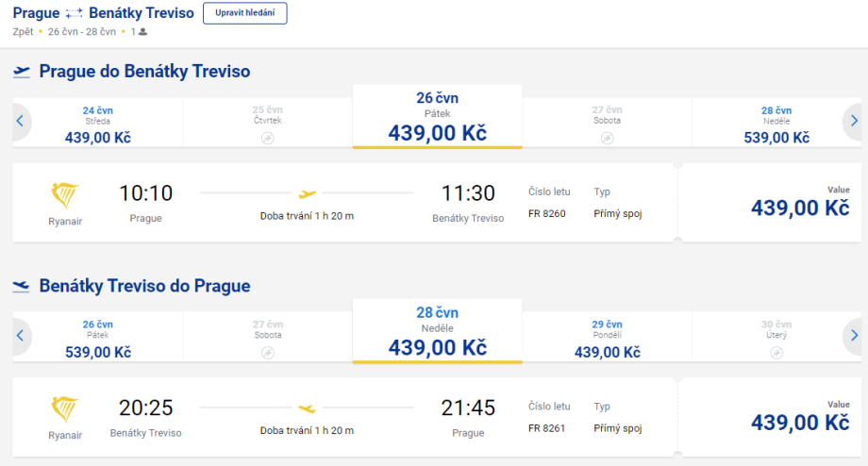
Task: Select outbound date 28 čvn Neděle
Action: [776, 125]
